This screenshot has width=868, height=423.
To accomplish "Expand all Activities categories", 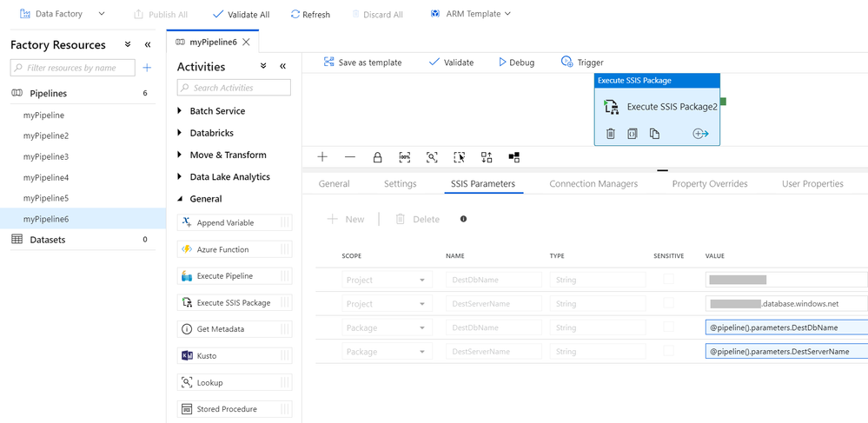I will pyautogui.click(x=263, y=66).
